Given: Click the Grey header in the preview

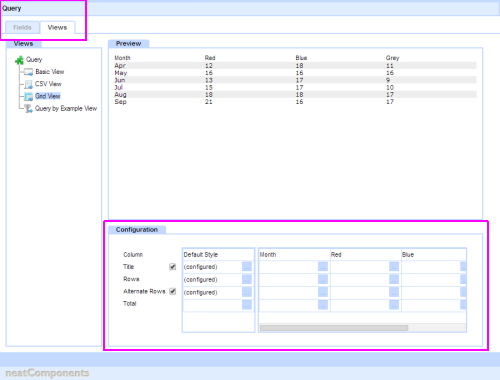Looking at the screenshot, I should pyautogui.click(x=392, y=58).
